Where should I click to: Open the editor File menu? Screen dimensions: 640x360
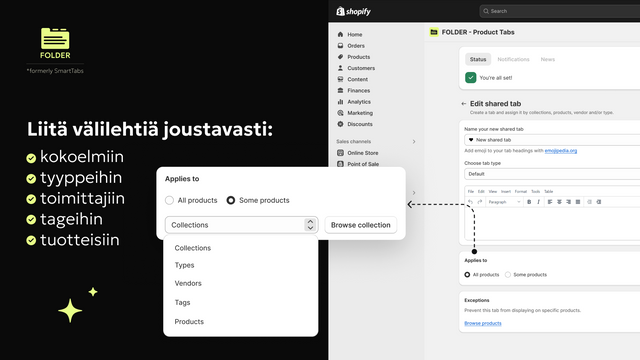(471, 191)
